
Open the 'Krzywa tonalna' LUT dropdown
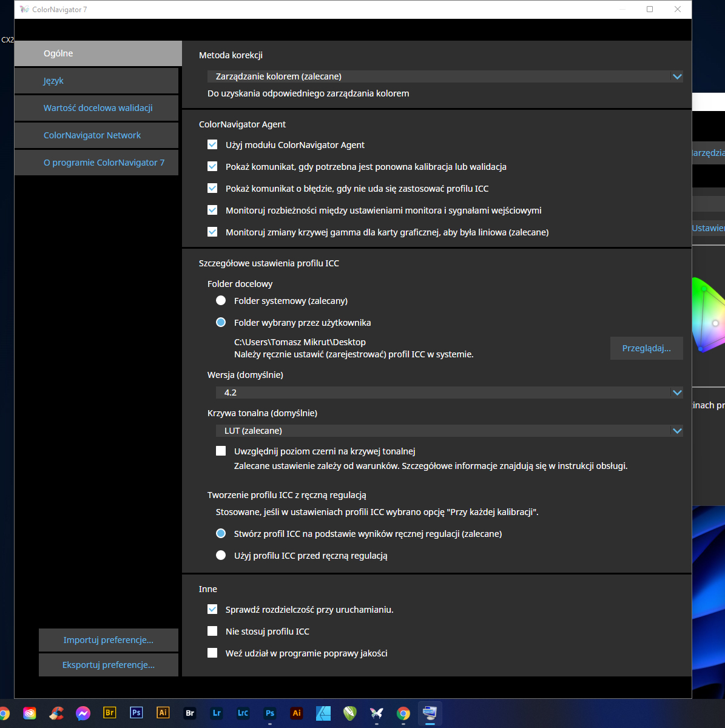click(449, 431)
